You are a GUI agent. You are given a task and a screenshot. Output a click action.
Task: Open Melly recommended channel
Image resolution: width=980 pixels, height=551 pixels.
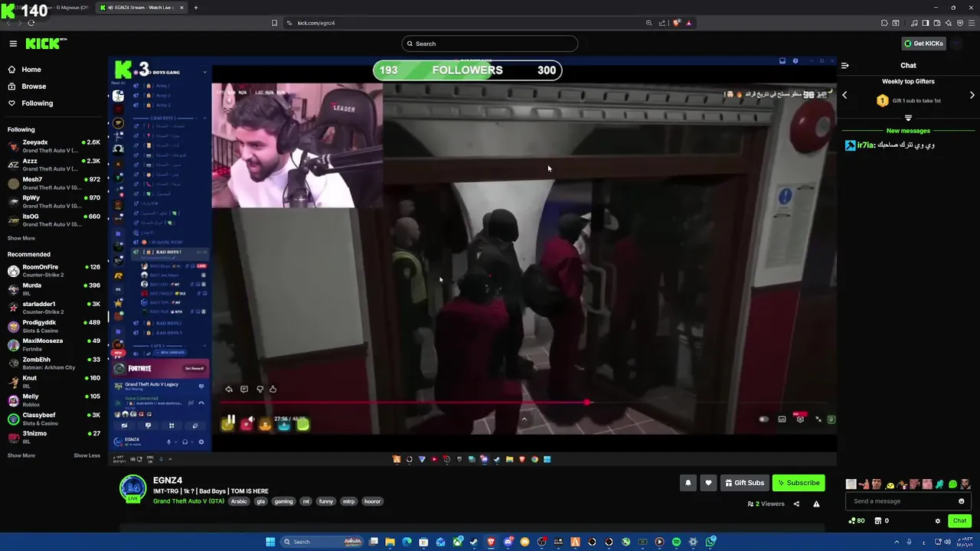click(54, 399)
